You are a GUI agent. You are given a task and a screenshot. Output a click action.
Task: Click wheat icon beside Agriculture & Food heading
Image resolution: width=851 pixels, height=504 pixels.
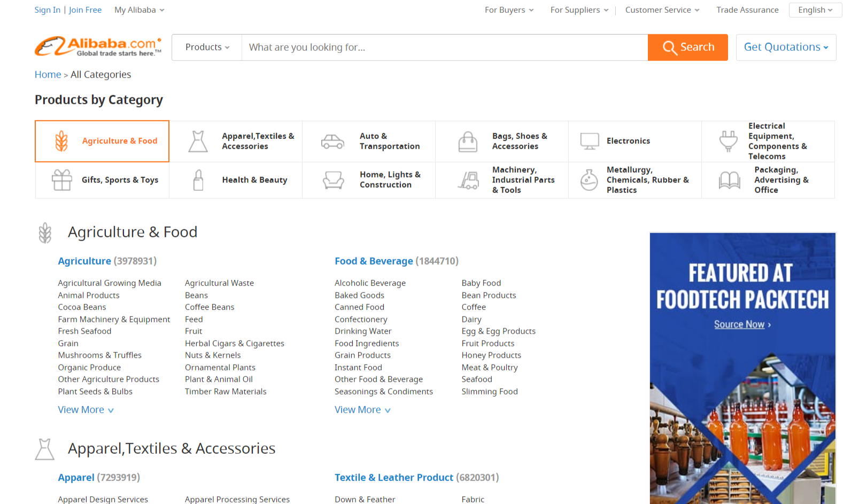tap(45, 233)
